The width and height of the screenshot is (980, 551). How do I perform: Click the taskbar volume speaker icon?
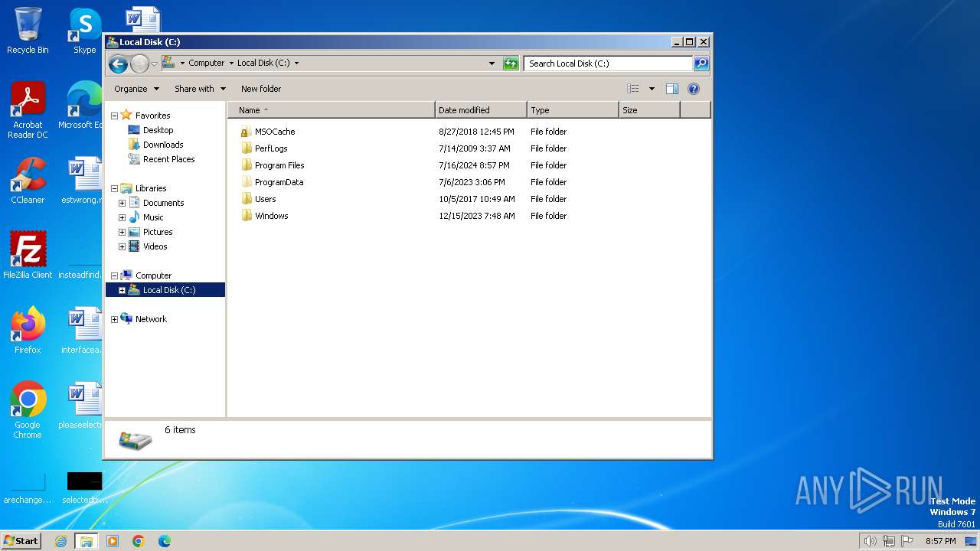pyautogui.click(x=870, y=541)
